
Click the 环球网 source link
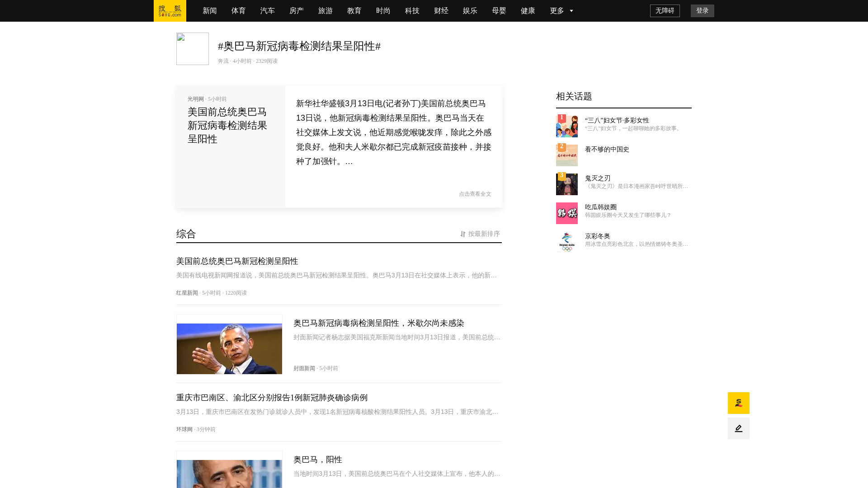[184, 429]
